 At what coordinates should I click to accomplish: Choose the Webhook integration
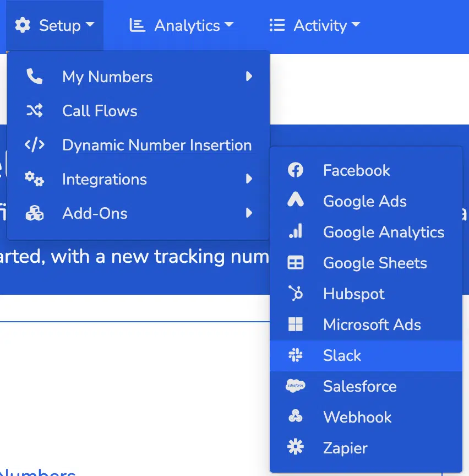click(366, 417)
